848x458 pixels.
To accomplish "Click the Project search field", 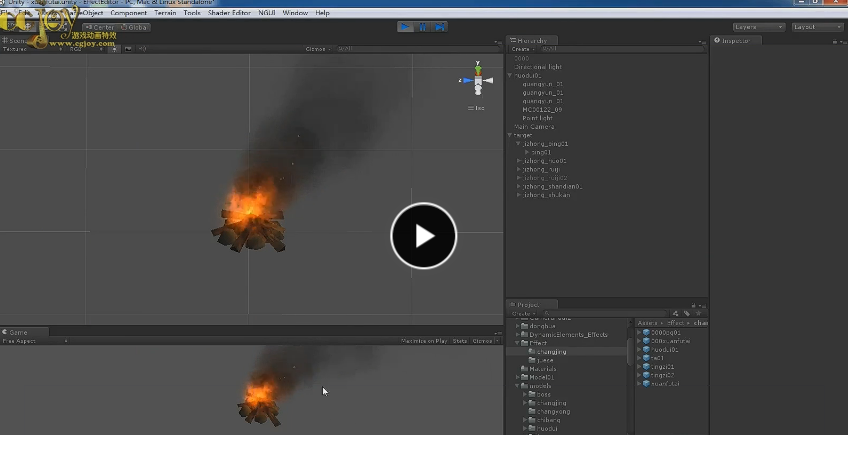I will tap(605, 313).
